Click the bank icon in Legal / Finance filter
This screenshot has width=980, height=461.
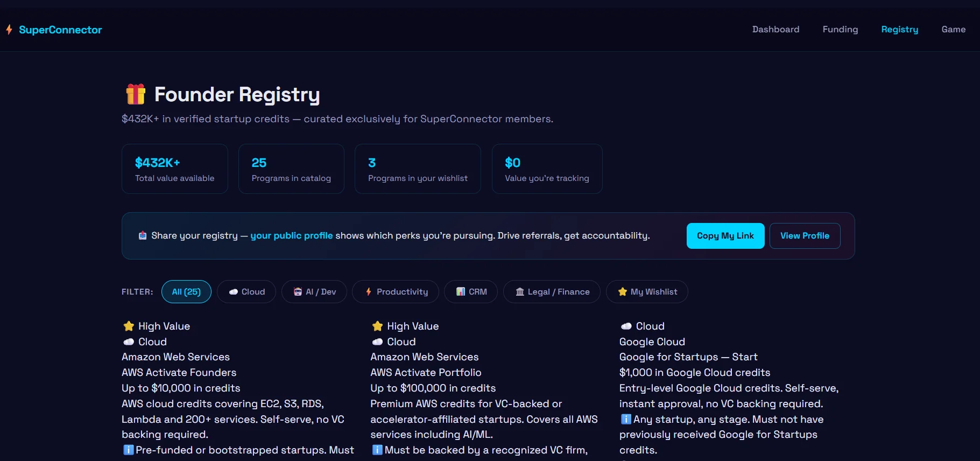520,292
